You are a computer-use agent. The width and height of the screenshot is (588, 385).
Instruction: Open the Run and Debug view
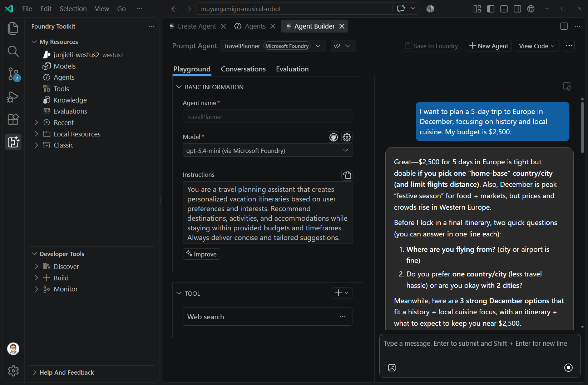13,97
